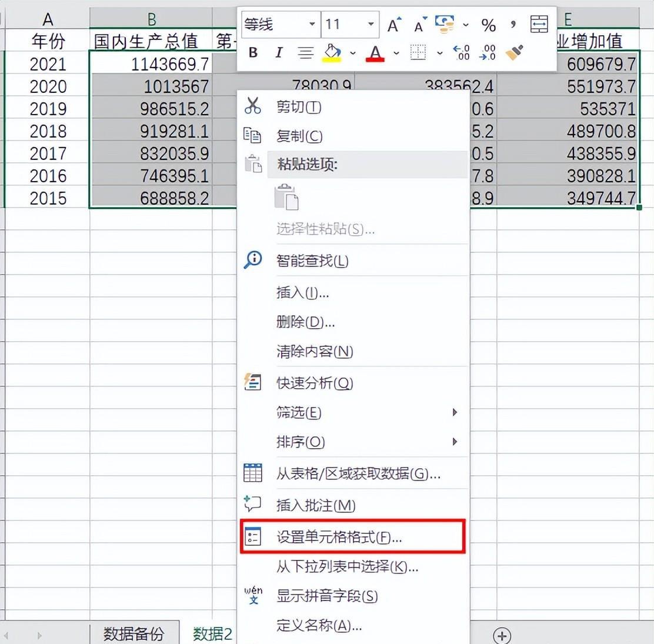654x644 pixels.
Task: Click sheet tab scroll right arrow
Action: (x=39, y=636)
